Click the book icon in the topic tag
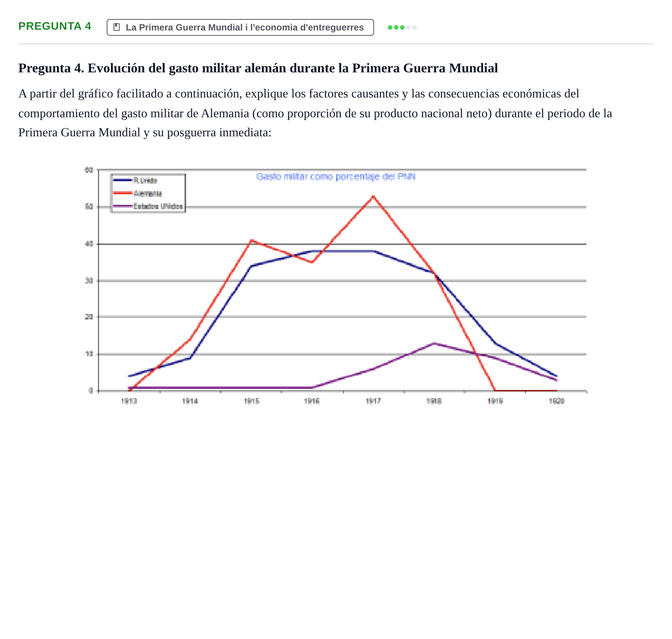Viewport: 672px width, 639px height. click(x=117, y=27)
